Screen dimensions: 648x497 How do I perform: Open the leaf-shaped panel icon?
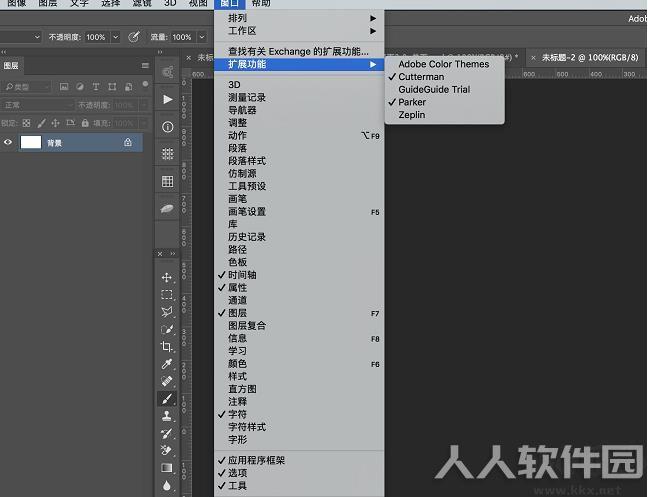tap(167, 209)
